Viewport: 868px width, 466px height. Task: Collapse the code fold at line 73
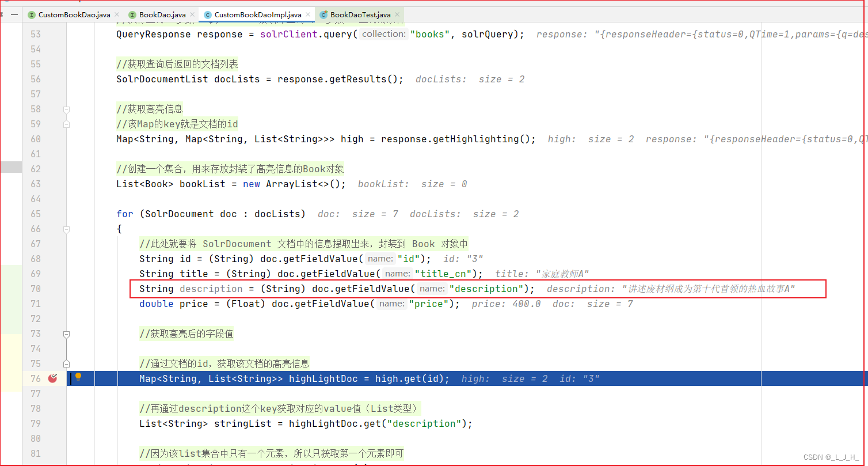pos(66,334)
